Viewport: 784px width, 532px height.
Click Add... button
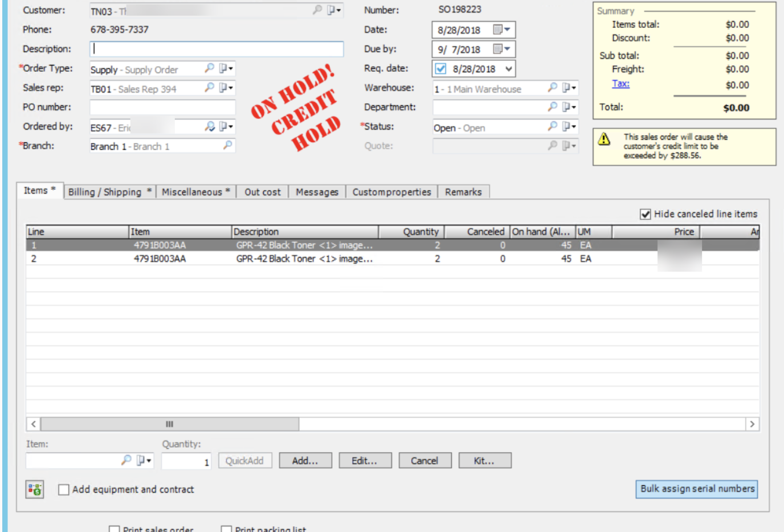(x=305, y=461)
